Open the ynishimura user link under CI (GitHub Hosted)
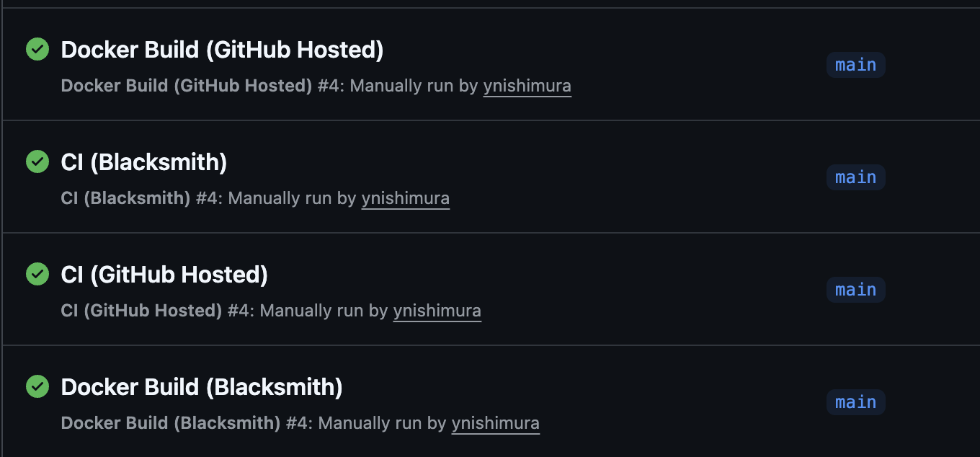Viewport: 980px width, 457px height. coord(437,311)
